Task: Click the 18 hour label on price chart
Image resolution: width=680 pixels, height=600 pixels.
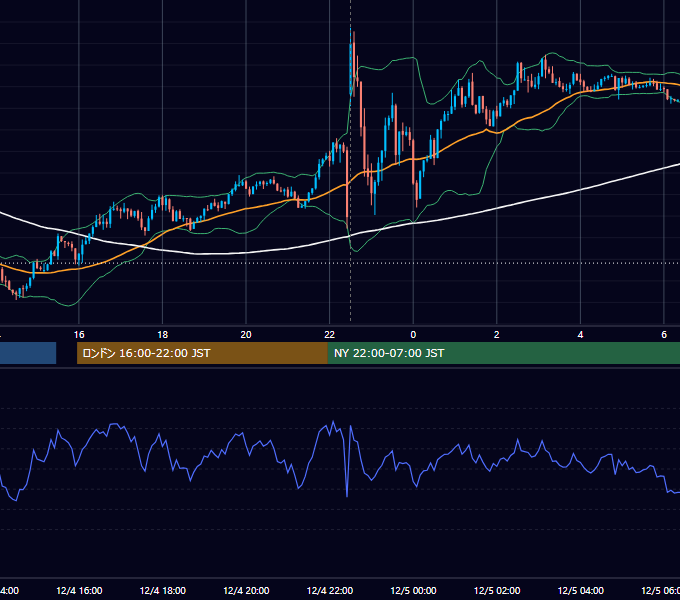Action: tap(163, 335)
